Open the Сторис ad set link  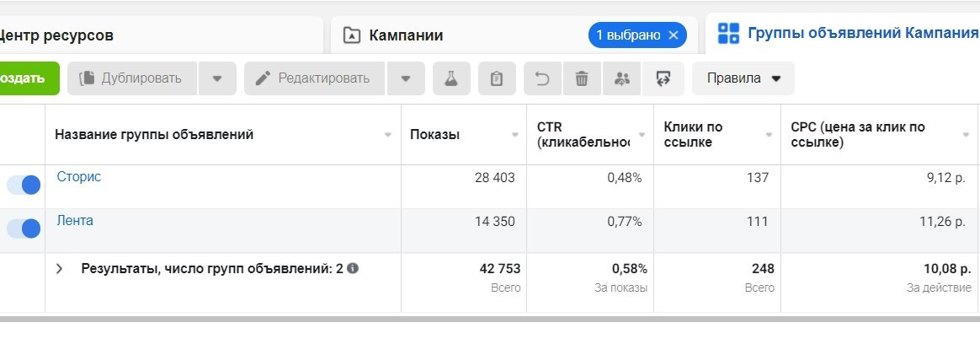click(x=79, y=176)
